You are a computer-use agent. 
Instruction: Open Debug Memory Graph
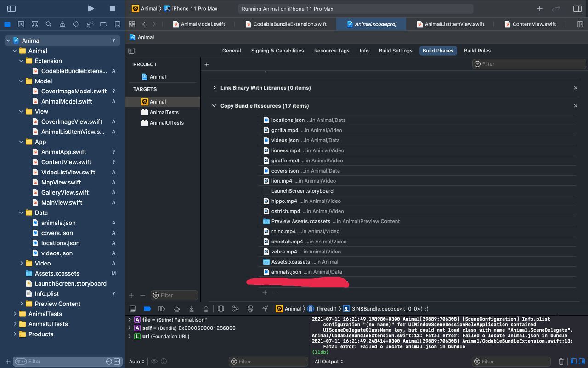pos(235,309)
